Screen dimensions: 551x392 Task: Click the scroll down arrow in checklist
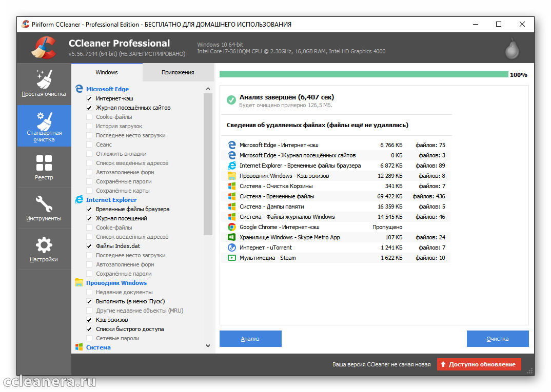(208, 346)
